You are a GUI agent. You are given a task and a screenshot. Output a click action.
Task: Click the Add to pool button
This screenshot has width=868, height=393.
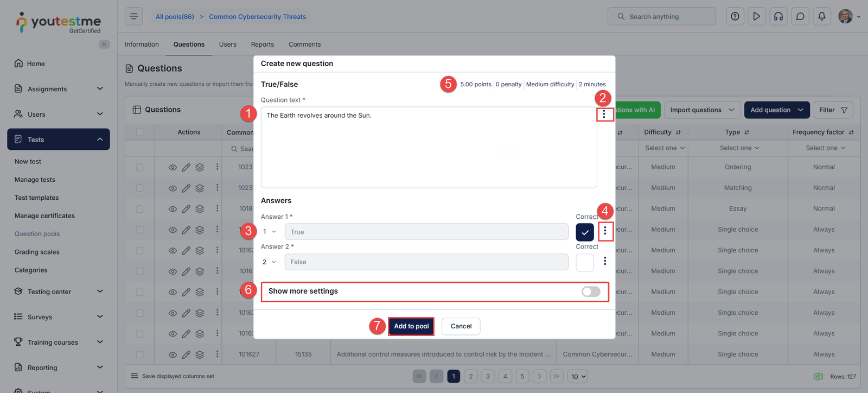[x=411, y=326]
